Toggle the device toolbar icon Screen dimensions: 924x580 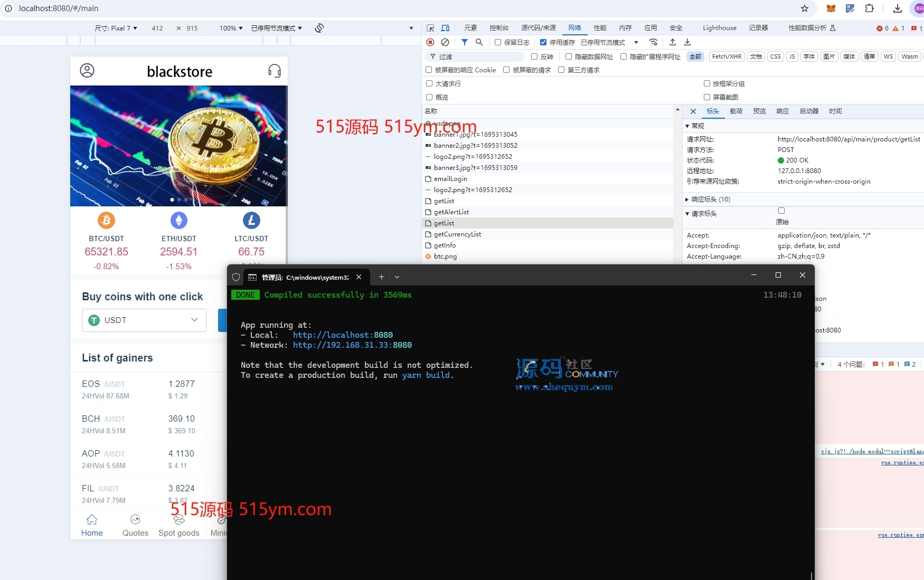coord(445,28)
